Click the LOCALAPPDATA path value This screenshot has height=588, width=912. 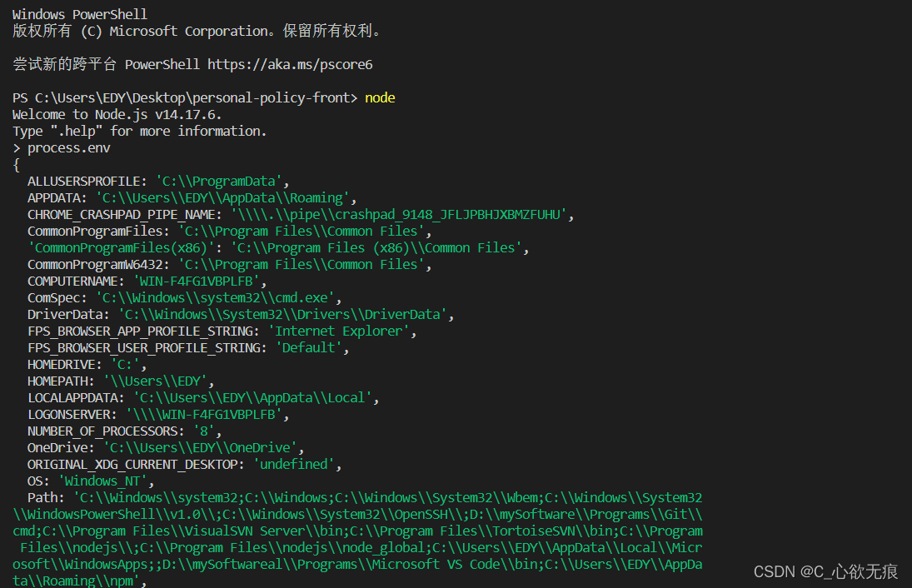tap(252, 397)
